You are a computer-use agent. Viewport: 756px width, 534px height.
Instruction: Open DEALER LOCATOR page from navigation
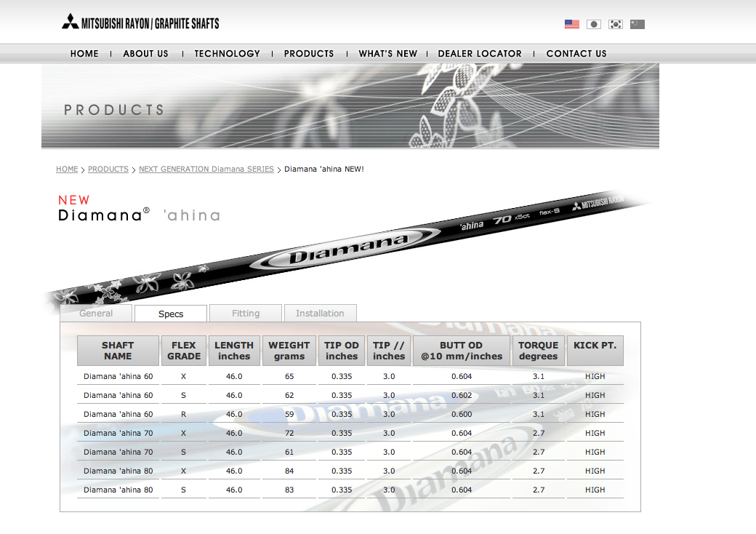480,54
